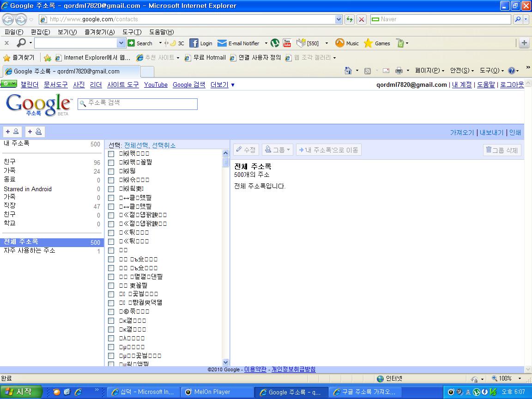The height and width of the screenshot is (399, 532).
Task: Click the browser Forward arrow button
Action: pyautogui.click(x=21, y=19)
